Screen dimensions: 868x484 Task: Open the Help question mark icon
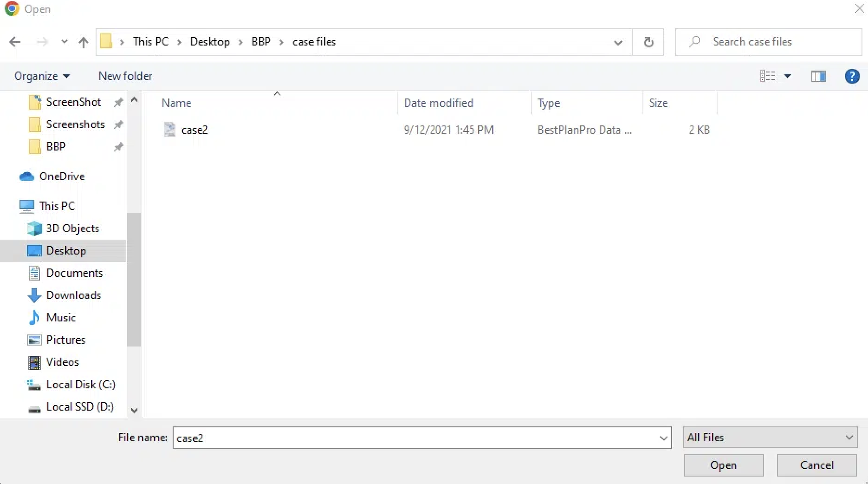(852, 76)
